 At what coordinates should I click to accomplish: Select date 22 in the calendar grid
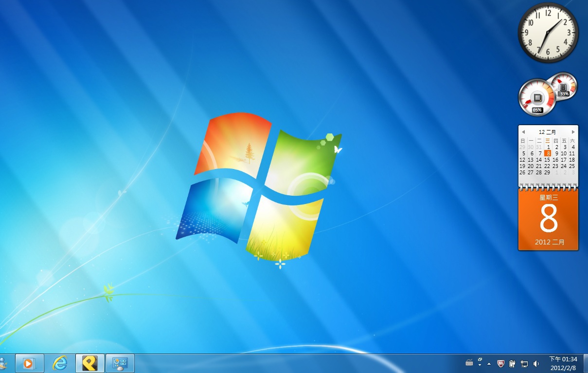[548, 166]
